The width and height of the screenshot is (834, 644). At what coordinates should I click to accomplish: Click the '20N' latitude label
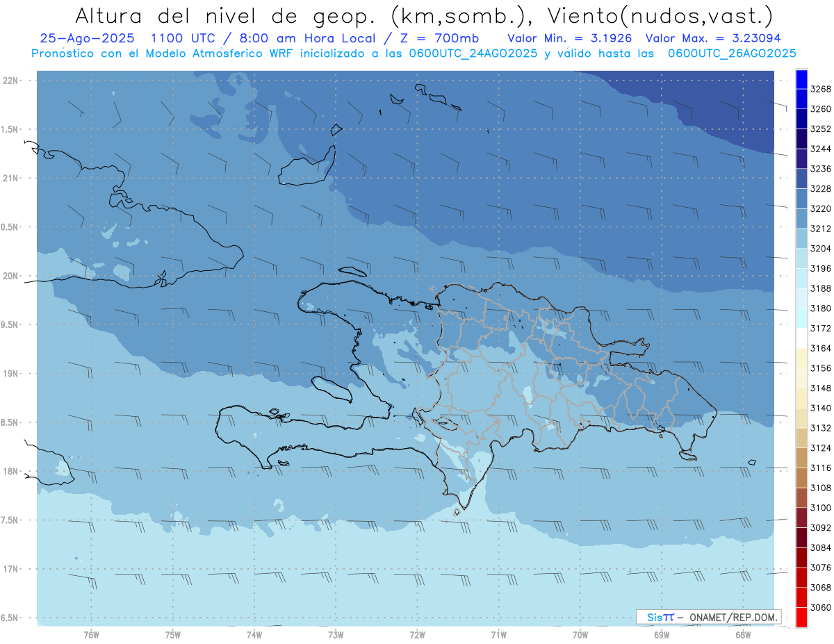(x=12, y=276)
